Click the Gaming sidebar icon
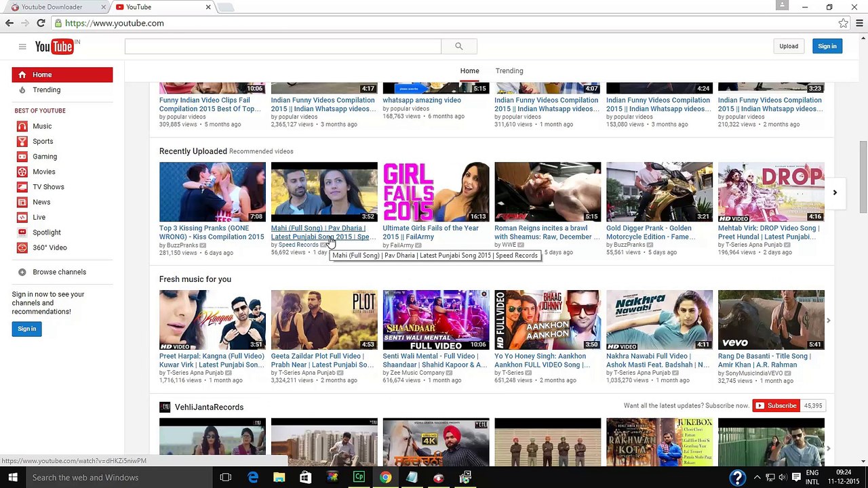 coord(22,157)
